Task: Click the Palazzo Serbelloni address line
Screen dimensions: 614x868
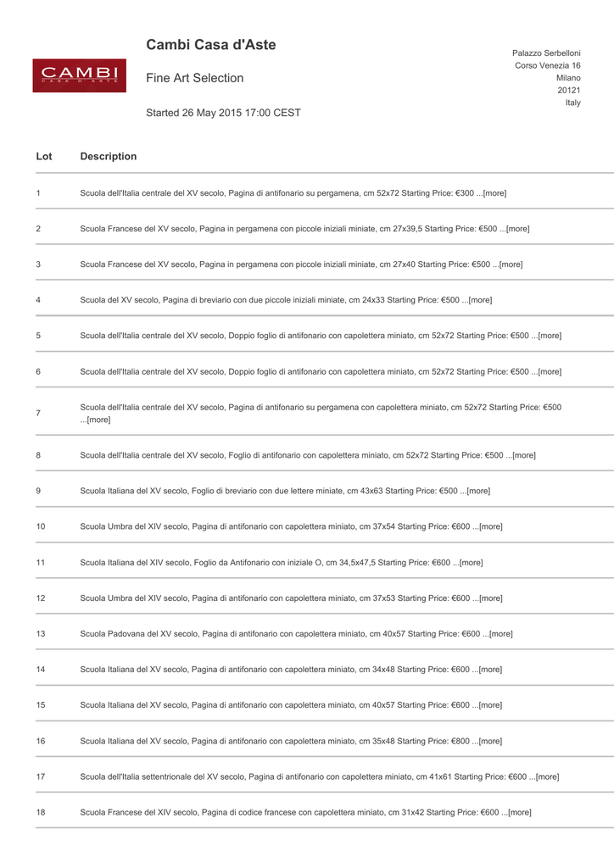Action: (546, 53)
